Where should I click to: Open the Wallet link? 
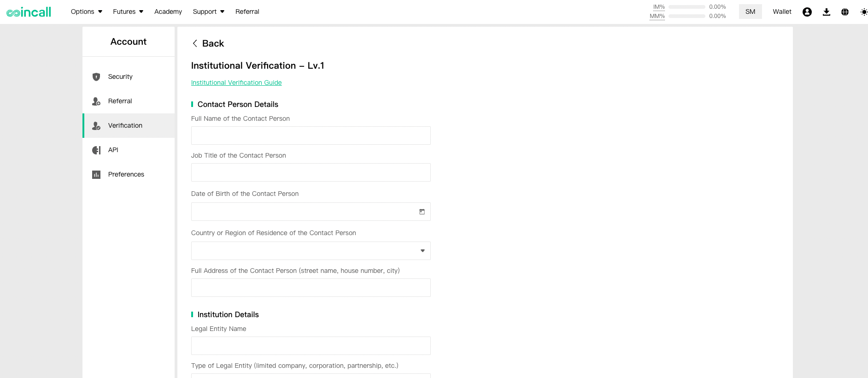782,12
